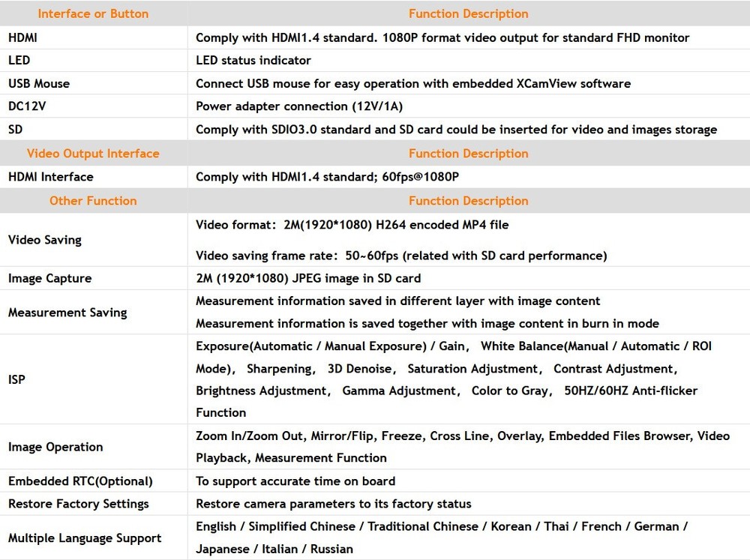Click 'Restore Factory Settings' row label

tap(79, 504)
